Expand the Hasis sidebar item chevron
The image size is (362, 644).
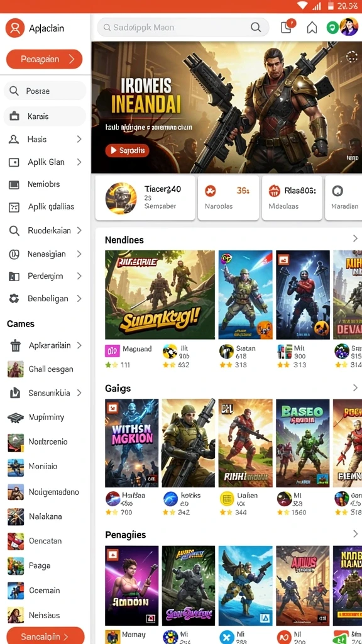click(79, 139)
